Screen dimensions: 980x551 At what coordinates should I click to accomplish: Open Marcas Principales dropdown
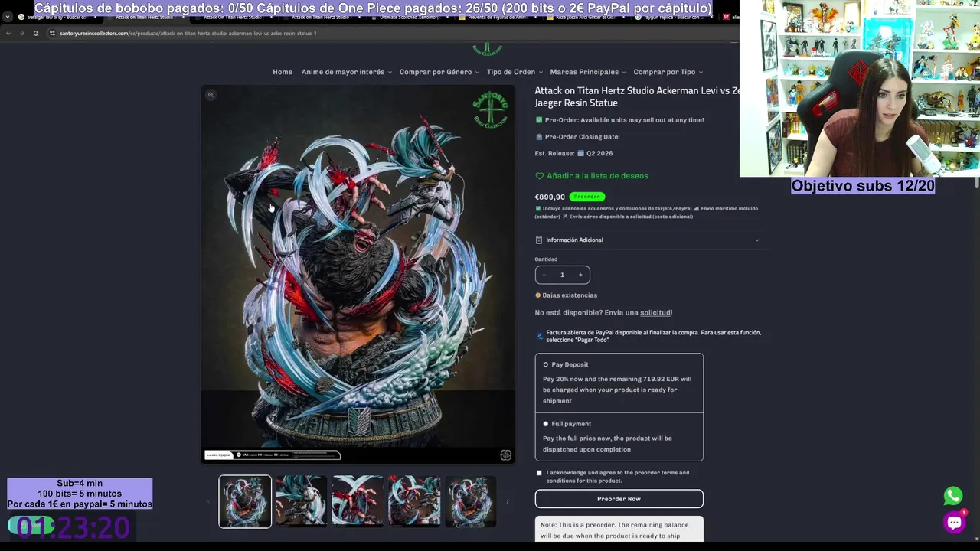click(x=587, y=72)
